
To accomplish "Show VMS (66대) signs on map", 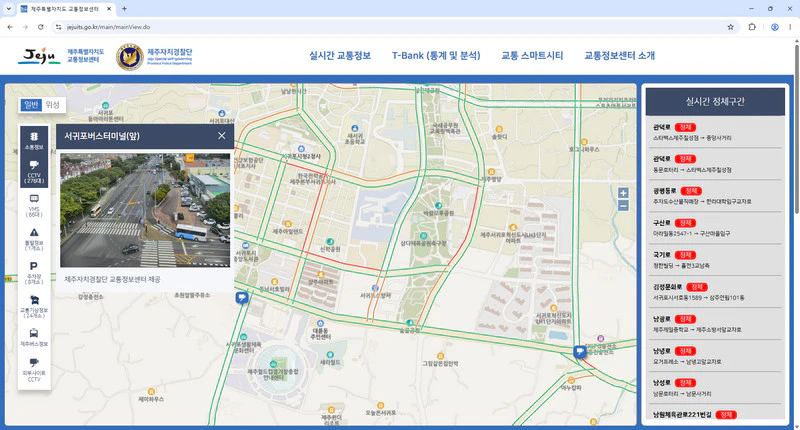I will 34,205.
